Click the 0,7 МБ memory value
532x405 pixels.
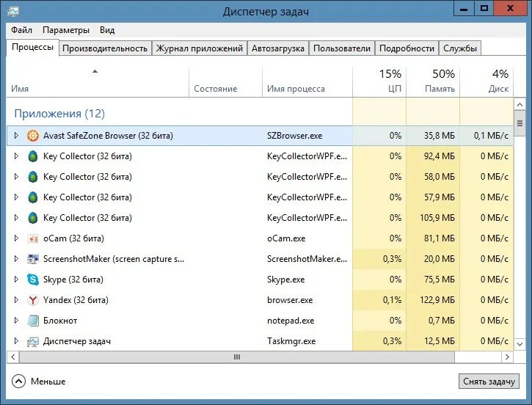pyautogui.click(x=442, y=321)
